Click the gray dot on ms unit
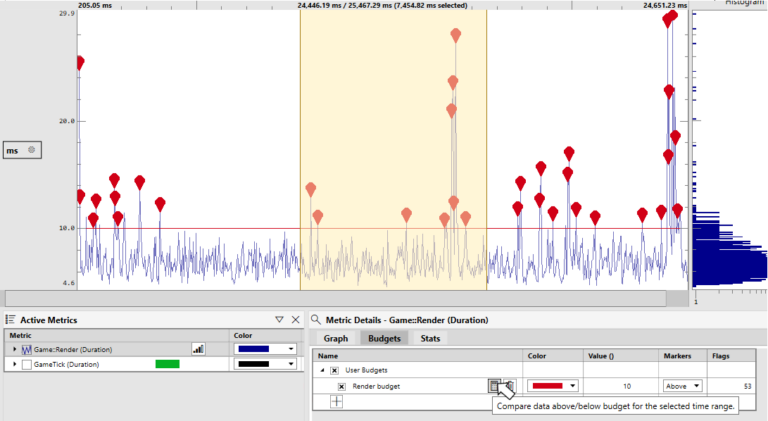The width and height of the screenshot is (768, 421). tap(31, 150)
